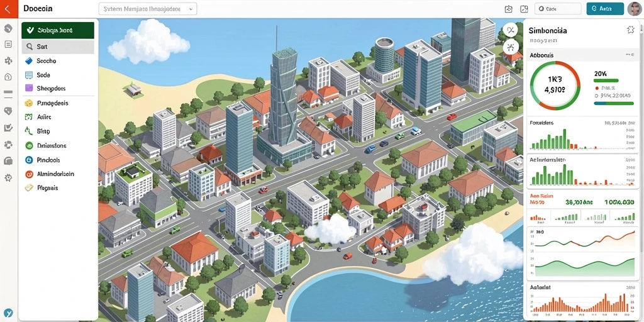The height and width of the screenshot is (322, 644).
Task: Select the red Almindoleioin icon
Action: tap(29, 174)
